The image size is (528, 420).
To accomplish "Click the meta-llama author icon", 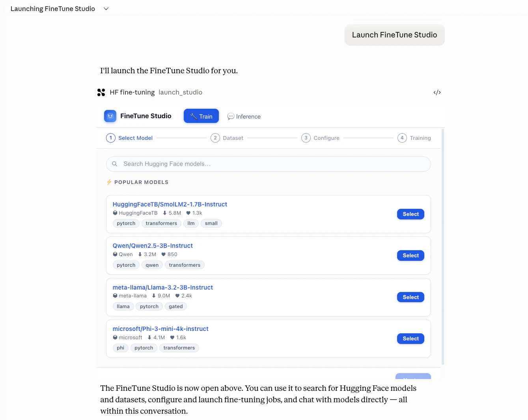I will (115, 295).
